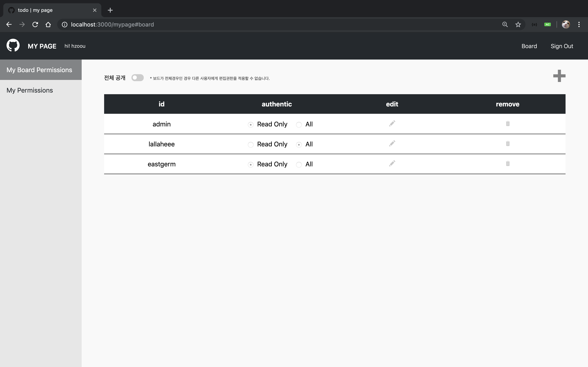The height and width of the screenshot is (367, 588).
Task: Delete the admin row with trash icon
Action: [x=508, y=124]
